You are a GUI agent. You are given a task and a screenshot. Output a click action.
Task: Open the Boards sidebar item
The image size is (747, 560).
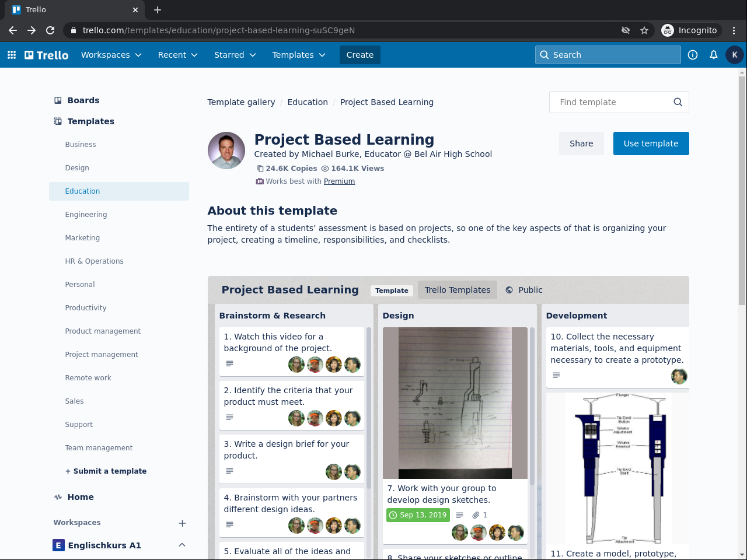pyautogui.click(x=119, y=100)
